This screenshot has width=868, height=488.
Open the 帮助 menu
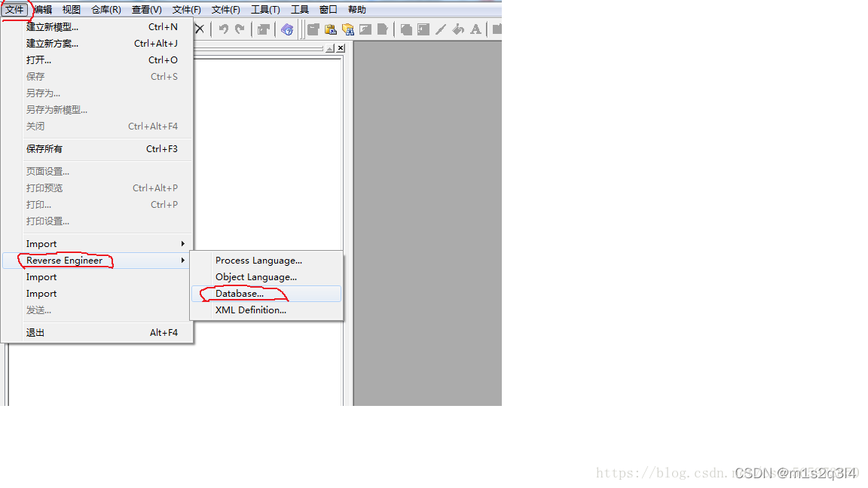click(x=357, y=9)
